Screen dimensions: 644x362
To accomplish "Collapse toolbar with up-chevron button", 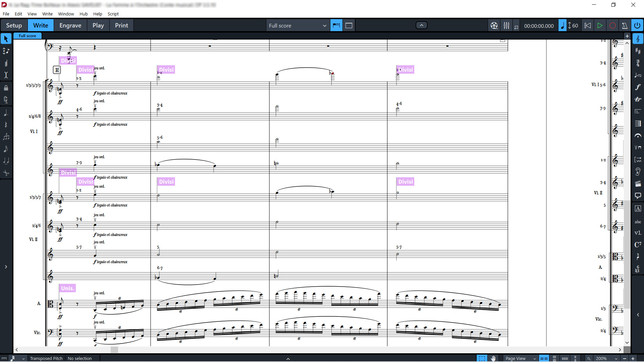I will tap(422, 25).
